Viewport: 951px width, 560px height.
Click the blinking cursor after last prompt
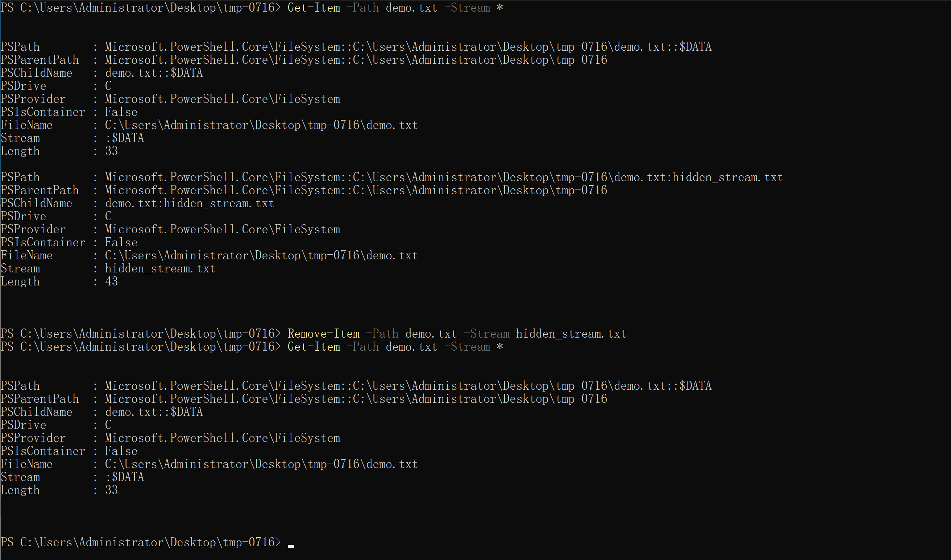(x=291, y=546)
